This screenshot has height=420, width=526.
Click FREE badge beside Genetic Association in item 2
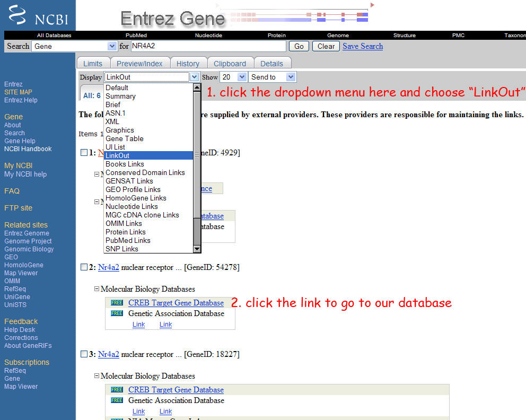tap(117, 313)
